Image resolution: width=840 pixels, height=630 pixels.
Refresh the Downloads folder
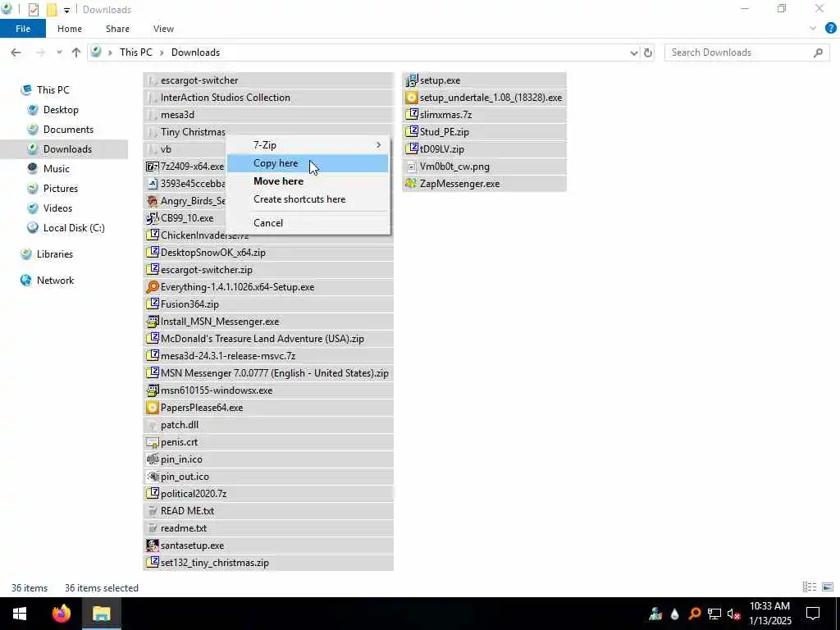tap(648, 52)
